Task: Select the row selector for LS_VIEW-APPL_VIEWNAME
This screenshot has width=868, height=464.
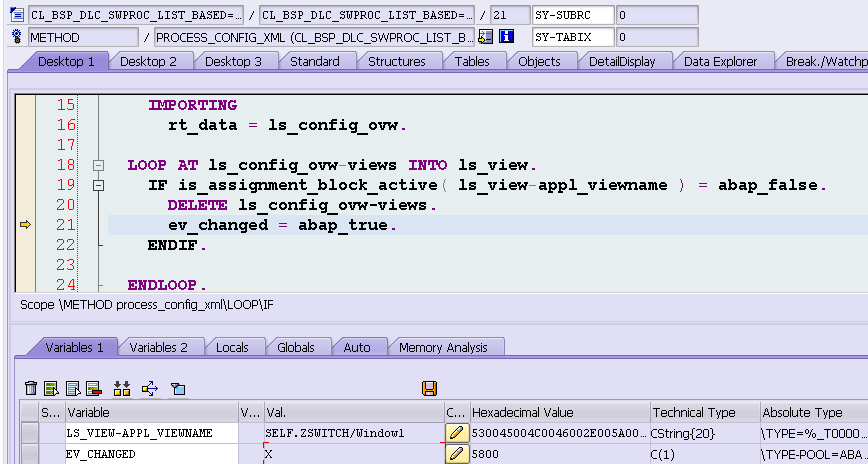Action: 30,433
